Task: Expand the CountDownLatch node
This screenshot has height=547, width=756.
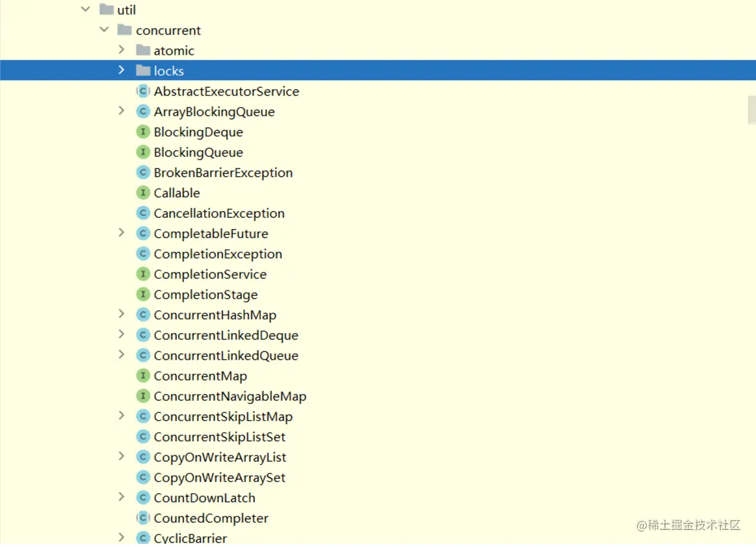Action: tap(122, 497)
